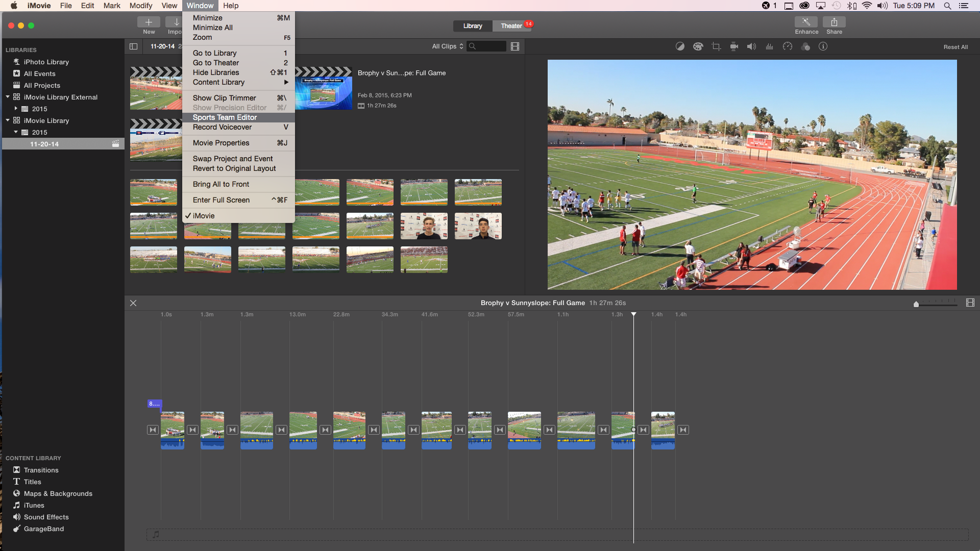The height and width of the screenshot is (551, 980).
Task: Open the Cropping tool
Action: pyautogui.click(x=716, y=46)
